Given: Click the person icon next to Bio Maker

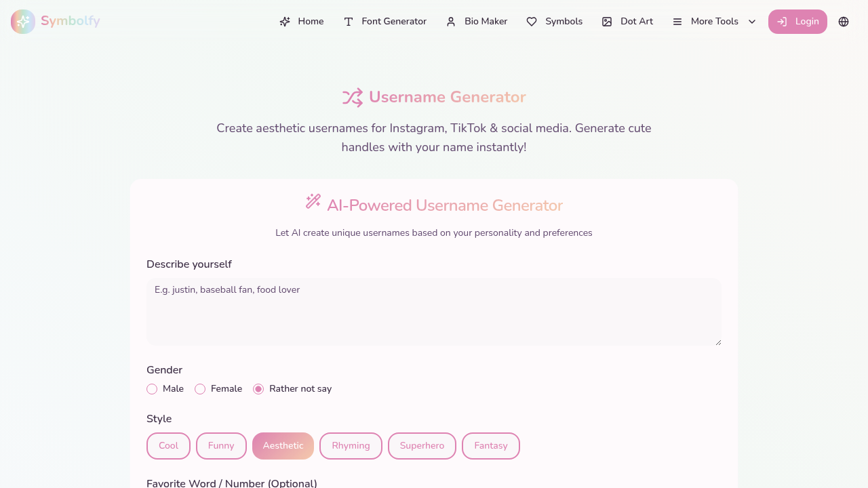Looking at the screenshot, I should (450, 21).
